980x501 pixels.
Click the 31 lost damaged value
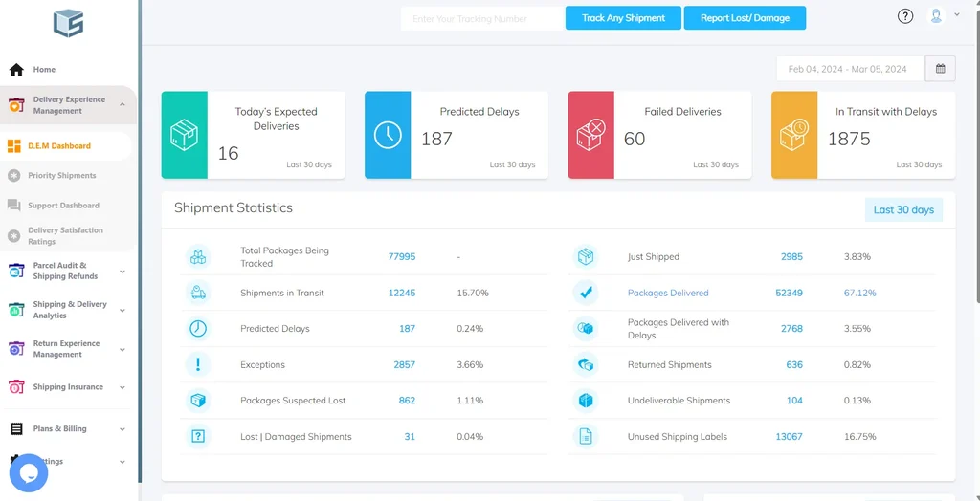tap(410, 437)
